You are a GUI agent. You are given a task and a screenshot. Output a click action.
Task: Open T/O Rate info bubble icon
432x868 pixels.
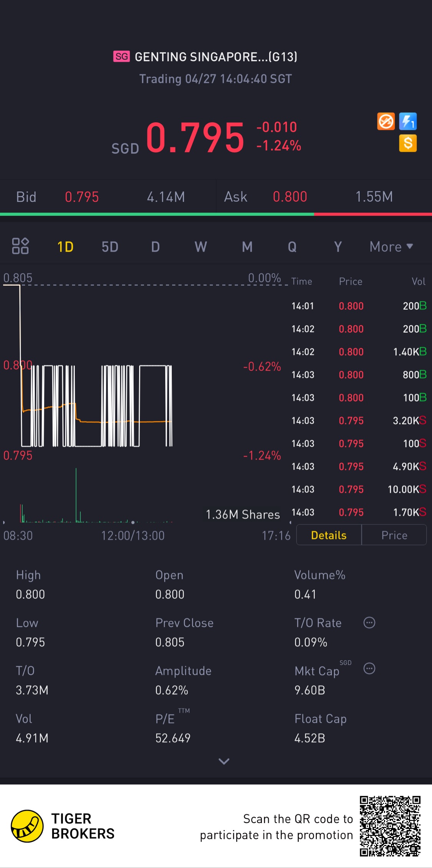pos(369,623)
